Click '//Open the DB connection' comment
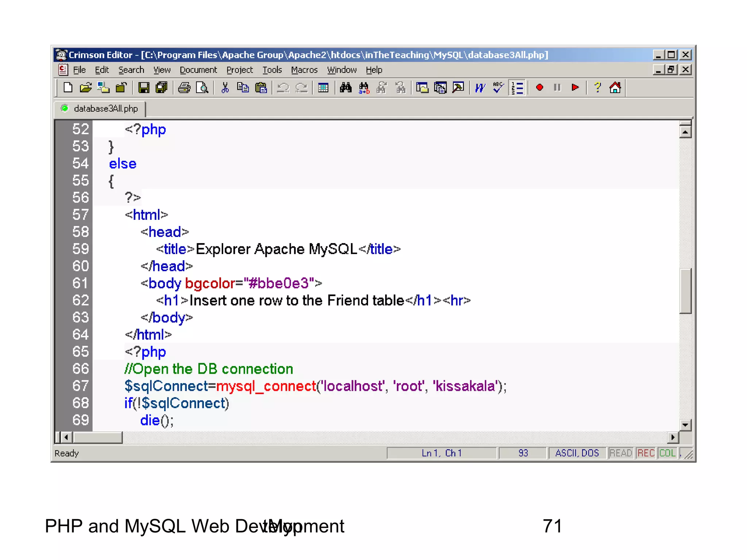This screenshot has height=560, width=747. pyautogui.click(x=209, y=369)
